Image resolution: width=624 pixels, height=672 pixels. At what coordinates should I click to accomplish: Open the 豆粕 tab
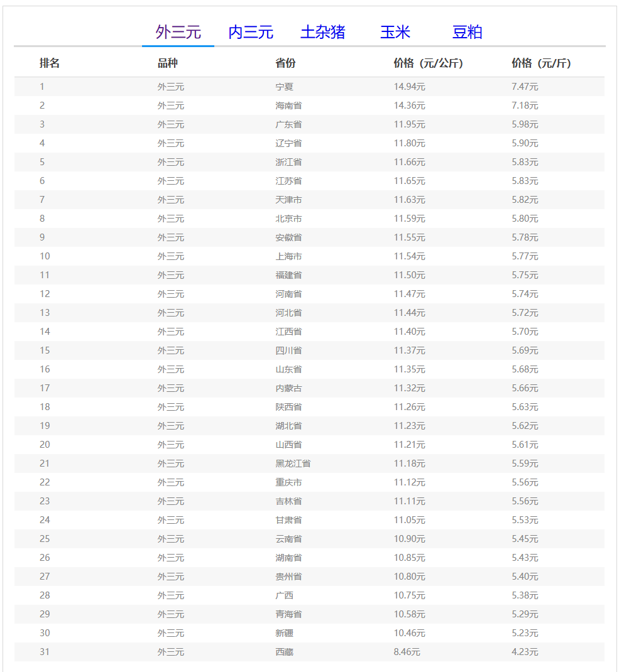coord(467,32)
